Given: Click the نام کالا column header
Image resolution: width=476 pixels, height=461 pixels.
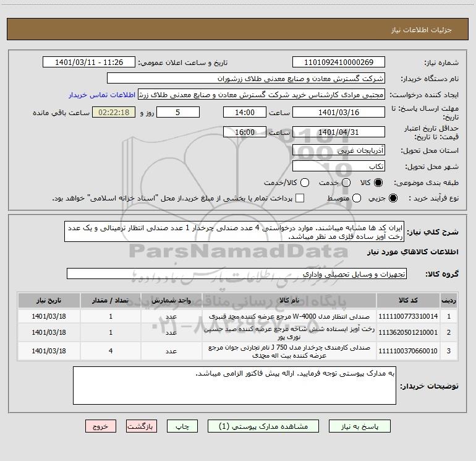Looking at the screenshot, I should (289, 300).
